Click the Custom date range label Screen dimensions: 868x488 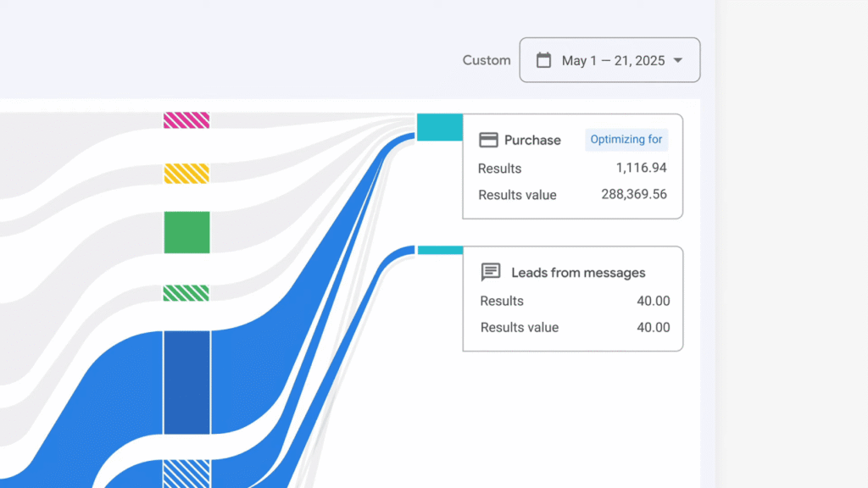click(x=486, y=60)
